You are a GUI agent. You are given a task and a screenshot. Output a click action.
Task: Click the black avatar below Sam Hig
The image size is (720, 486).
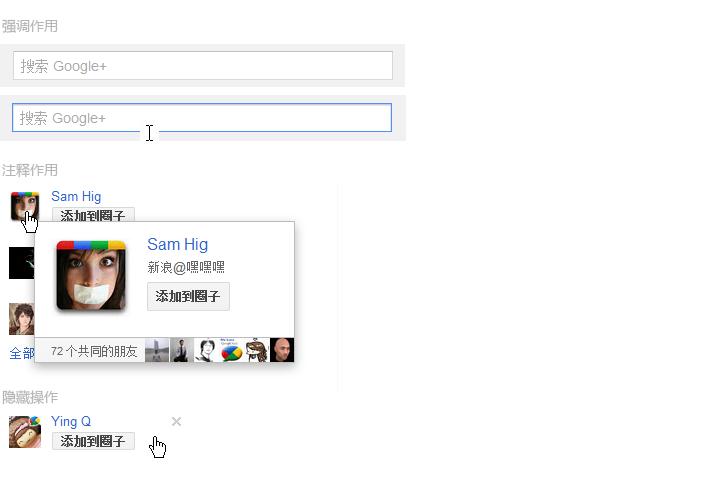click(x=22, y=263)
